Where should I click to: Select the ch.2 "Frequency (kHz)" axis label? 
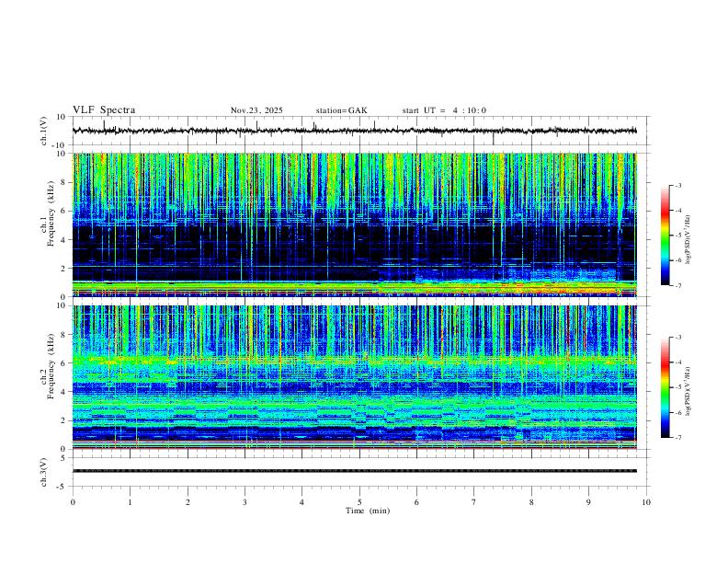pyautogui.click(x=51, y=365)
